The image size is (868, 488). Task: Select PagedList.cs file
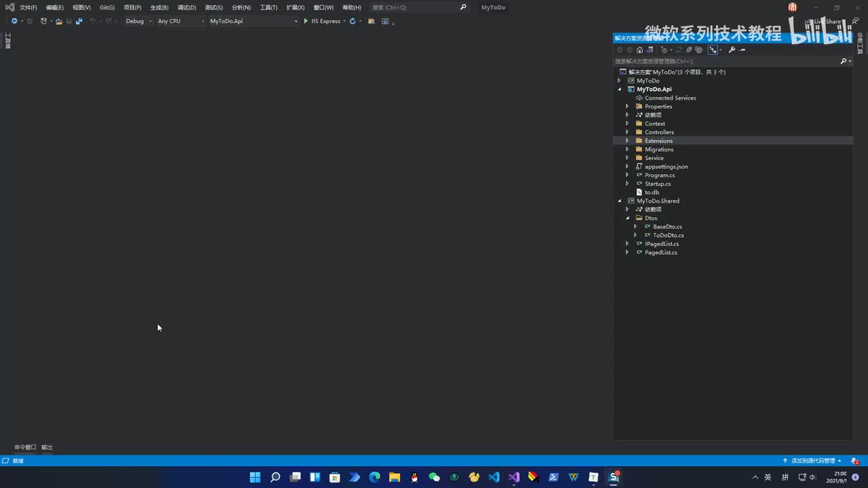(660, 253)
